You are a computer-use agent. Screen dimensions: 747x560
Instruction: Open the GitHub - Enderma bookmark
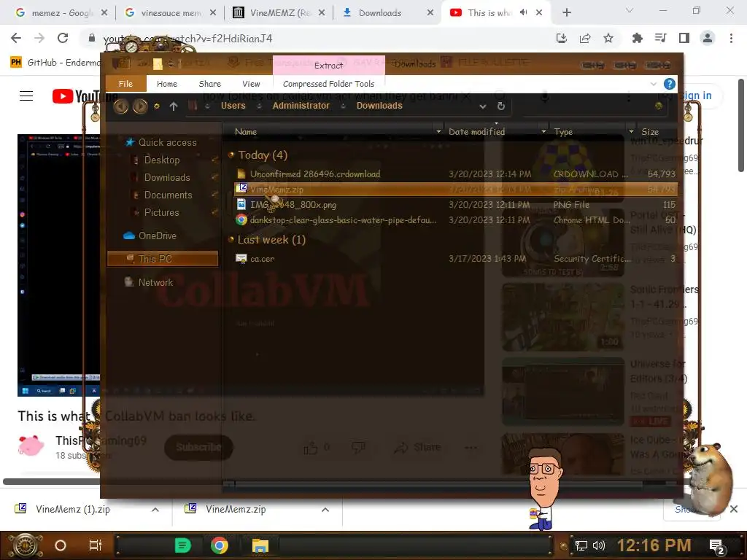coord(55,62)
